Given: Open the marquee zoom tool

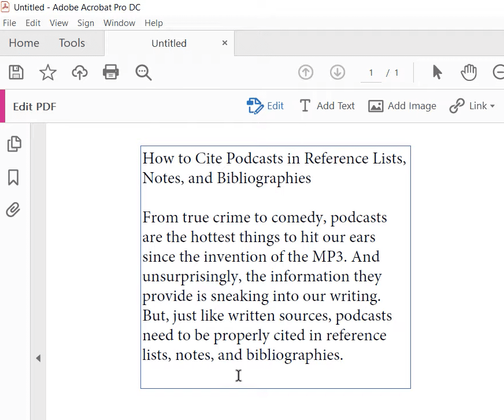Looking at the screenshot, I should pyautogui.click(x=143, y=72).
